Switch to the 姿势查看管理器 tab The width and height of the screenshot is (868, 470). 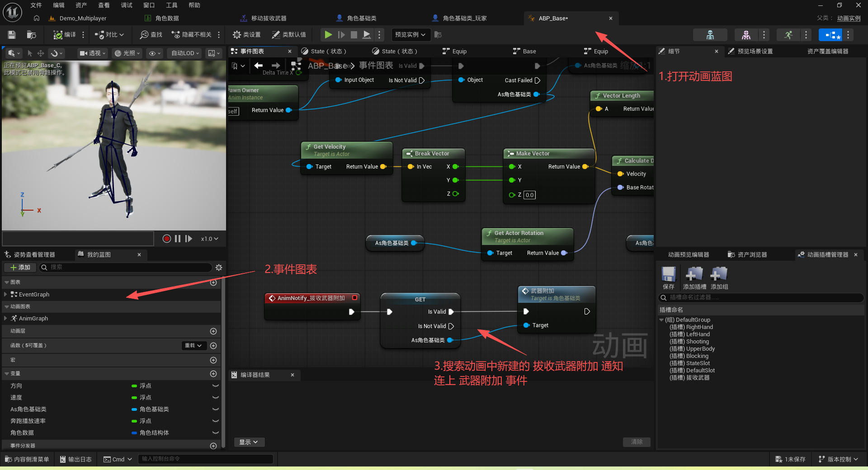34,255
